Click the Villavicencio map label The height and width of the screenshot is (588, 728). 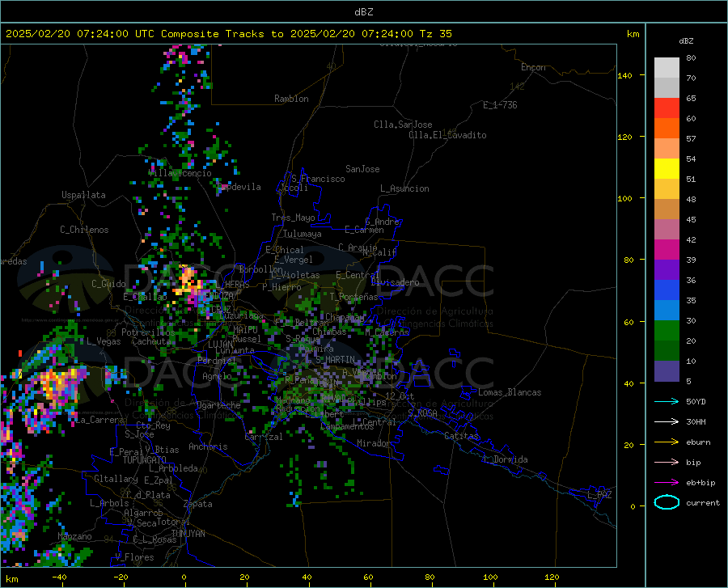pyautogui.click(x=180, y=173)
